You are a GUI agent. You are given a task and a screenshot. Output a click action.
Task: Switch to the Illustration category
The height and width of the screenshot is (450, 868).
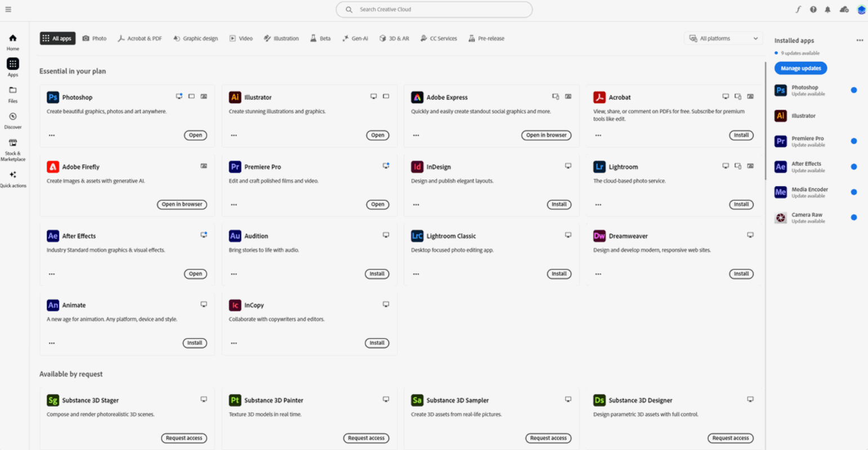281,38
